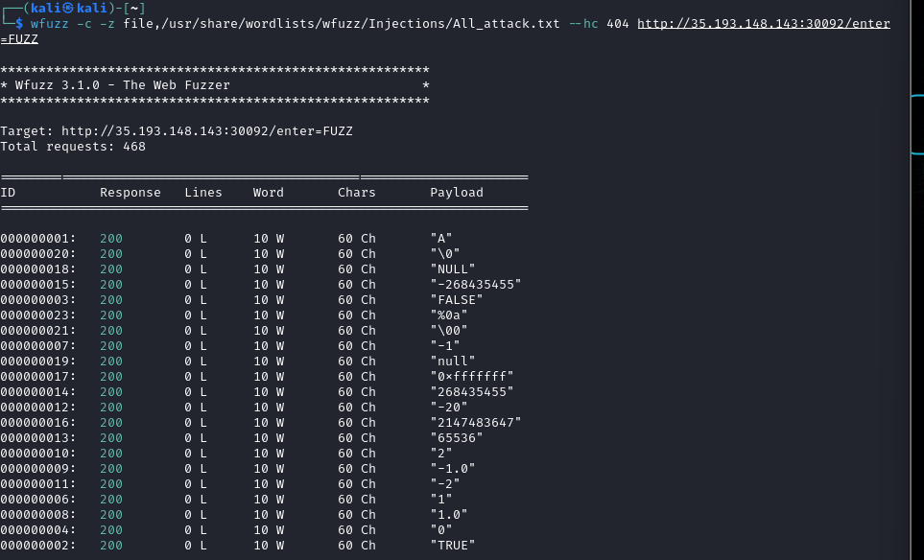Open the underlined target URL in command
This screenshot has height=560, width=924.
(764, 24)
